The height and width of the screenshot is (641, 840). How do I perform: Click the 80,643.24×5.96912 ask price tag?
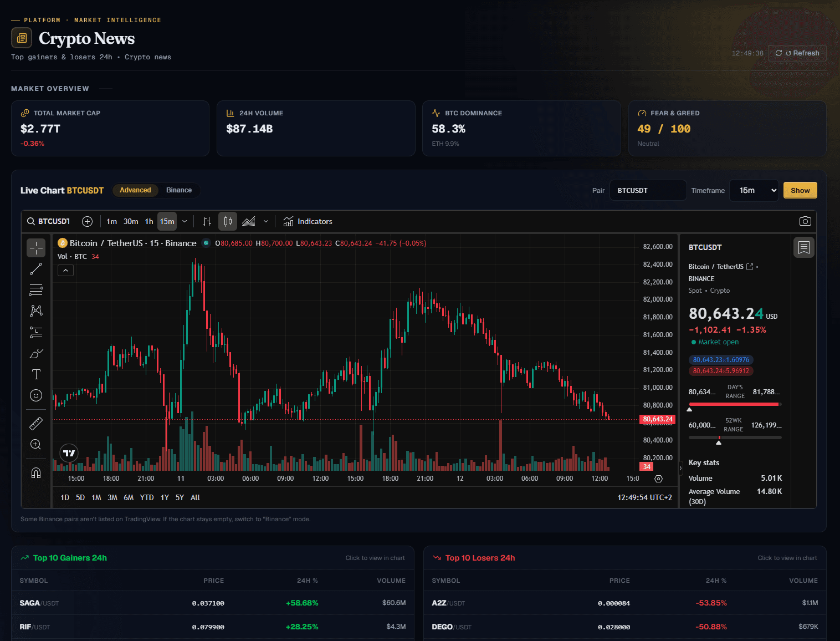point(721,371)
